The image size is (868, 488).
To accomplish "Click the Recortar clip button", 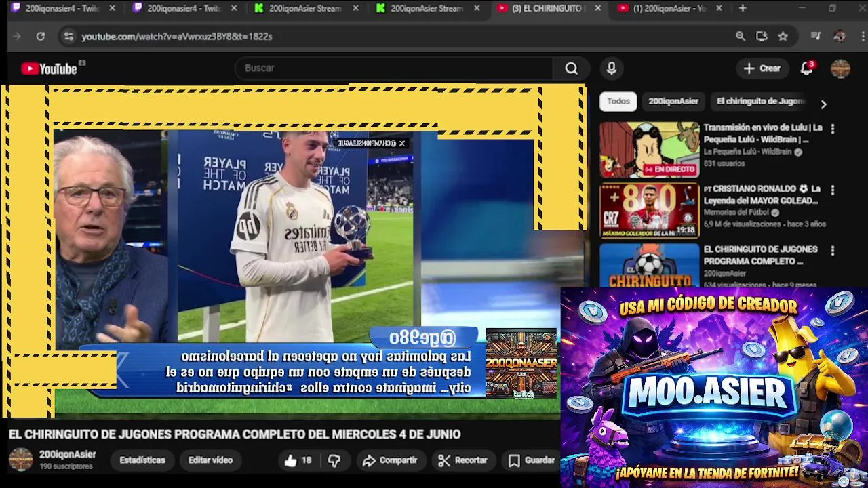I will coord(463,460).
